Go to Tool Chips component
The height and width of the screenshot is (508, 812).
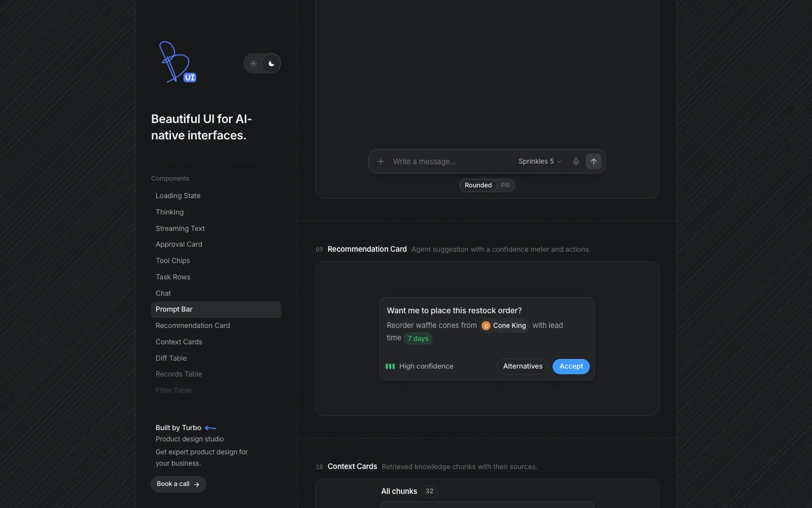point(216,261)
